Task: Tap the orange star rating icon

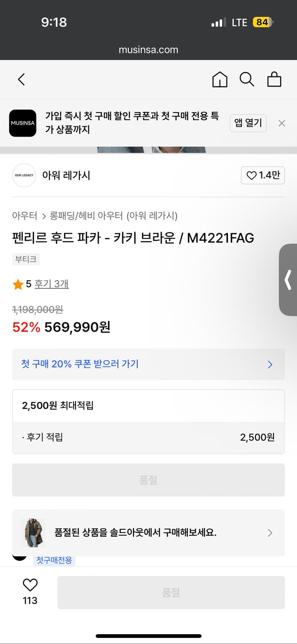Action: [x=18, y=284]
